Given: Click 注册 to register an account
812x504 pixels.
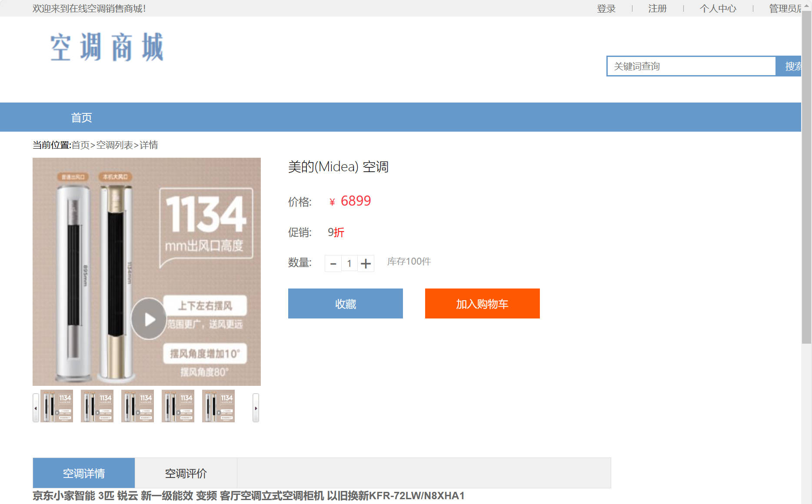Looking at the screenshot, I should (657, 8).
